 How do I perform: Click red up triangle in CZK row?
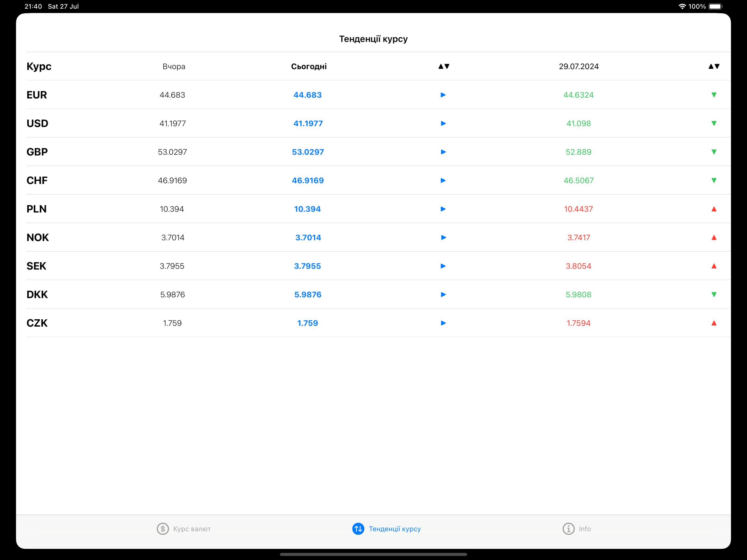coord(714,323)
